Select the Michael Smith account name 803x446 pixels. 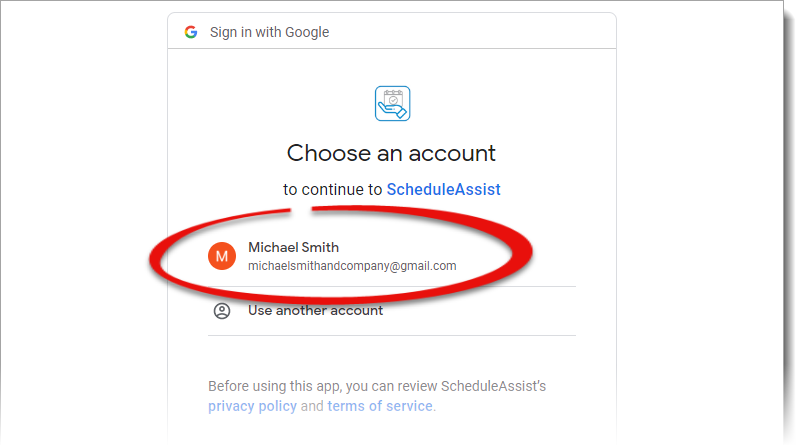click(x=293, y=247)
